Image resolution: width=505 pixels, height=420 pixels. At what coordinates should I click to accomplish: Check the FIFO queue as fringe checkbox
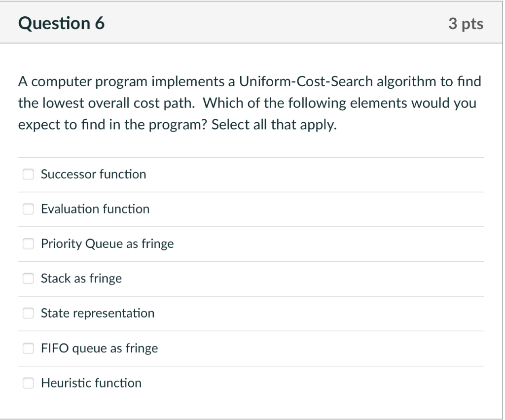28,348
